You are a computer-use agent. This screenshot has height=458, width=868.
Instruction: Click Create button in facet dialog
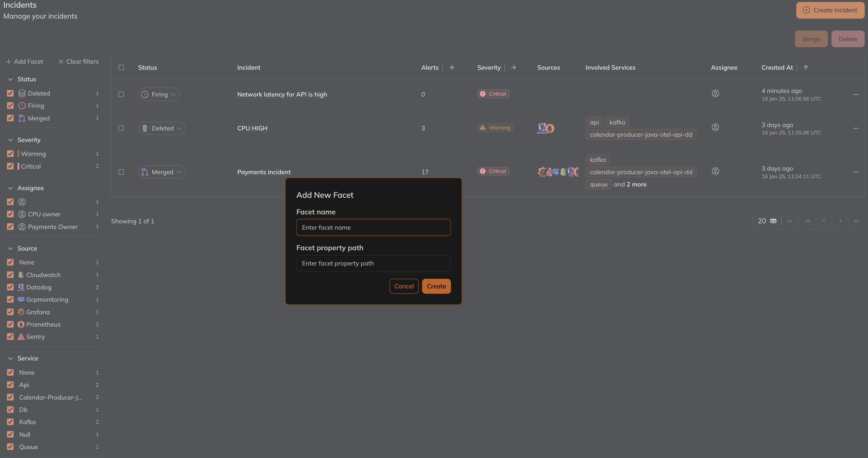436,286
